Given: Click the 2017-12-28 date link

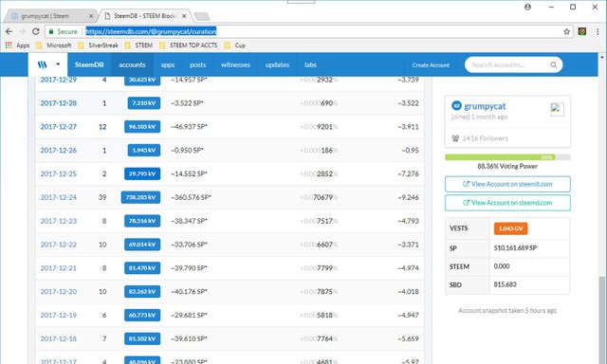Looking at the screenshot, I should pos(59,103).
